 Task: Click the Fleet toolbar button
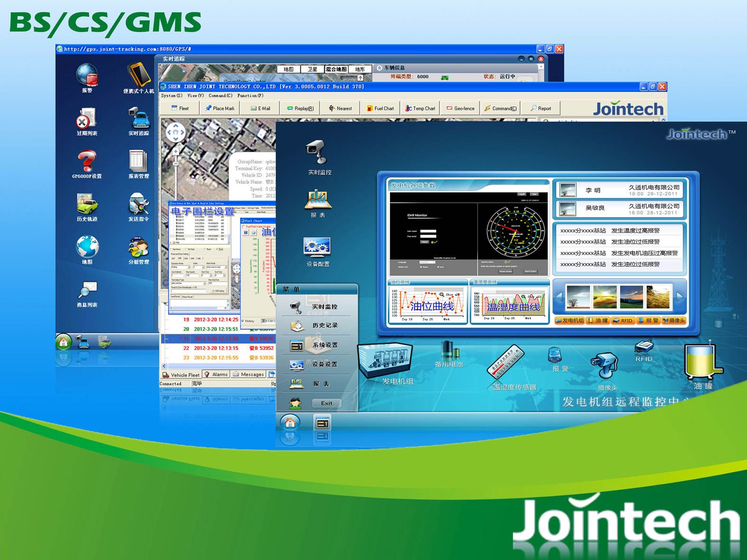point(180,108)
